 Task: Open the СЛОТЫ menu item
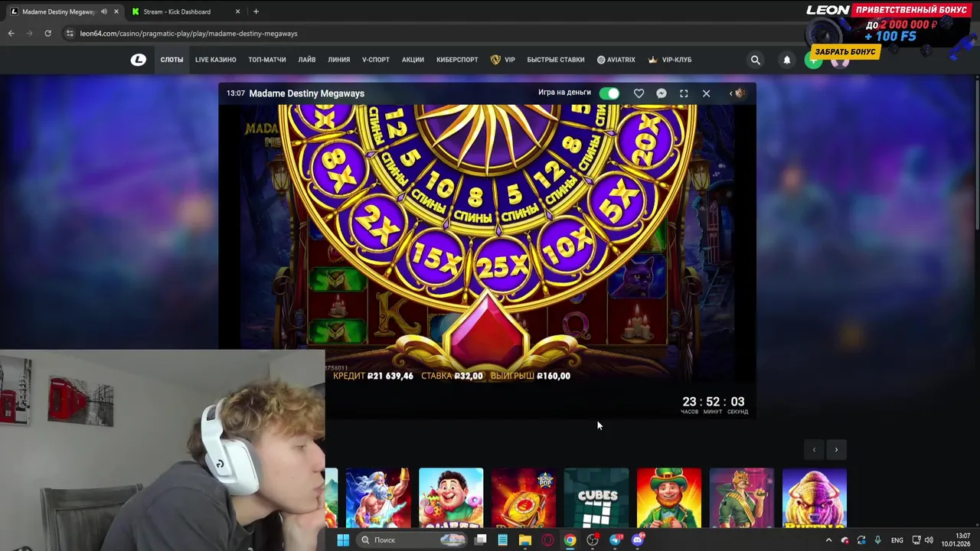coord(171,60)
